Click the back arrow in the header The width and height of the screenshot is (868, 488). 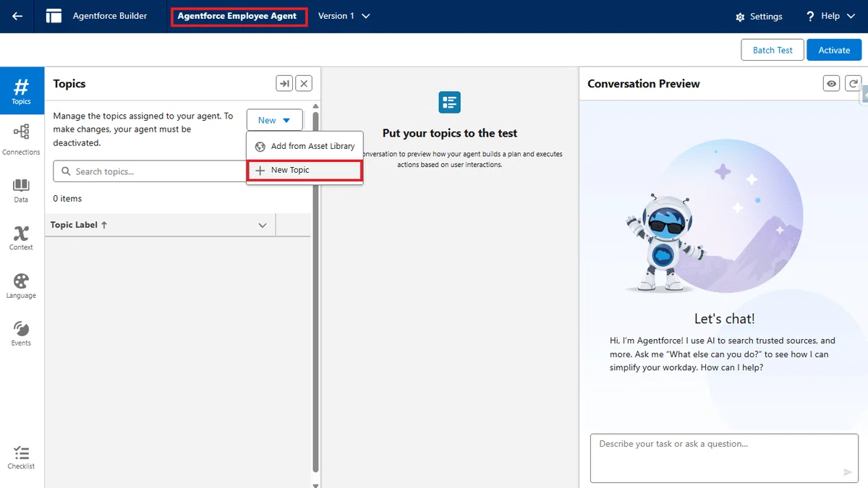[x=17, y=16]
